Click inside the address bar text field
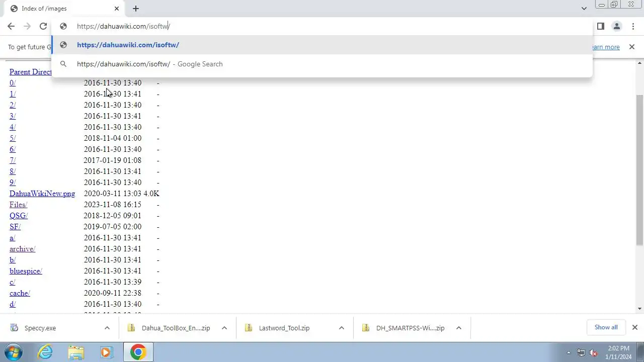 (322, 26)
